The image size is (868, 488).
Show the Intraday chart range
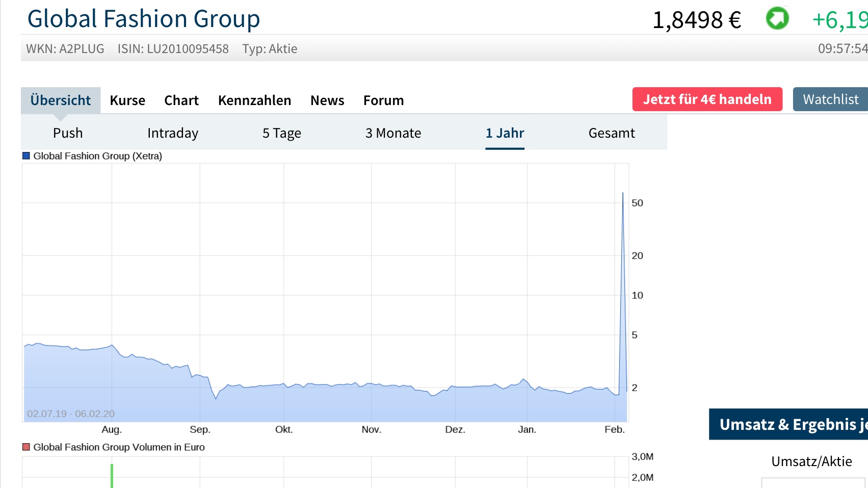pyautogui.click(x=173, y=133)
